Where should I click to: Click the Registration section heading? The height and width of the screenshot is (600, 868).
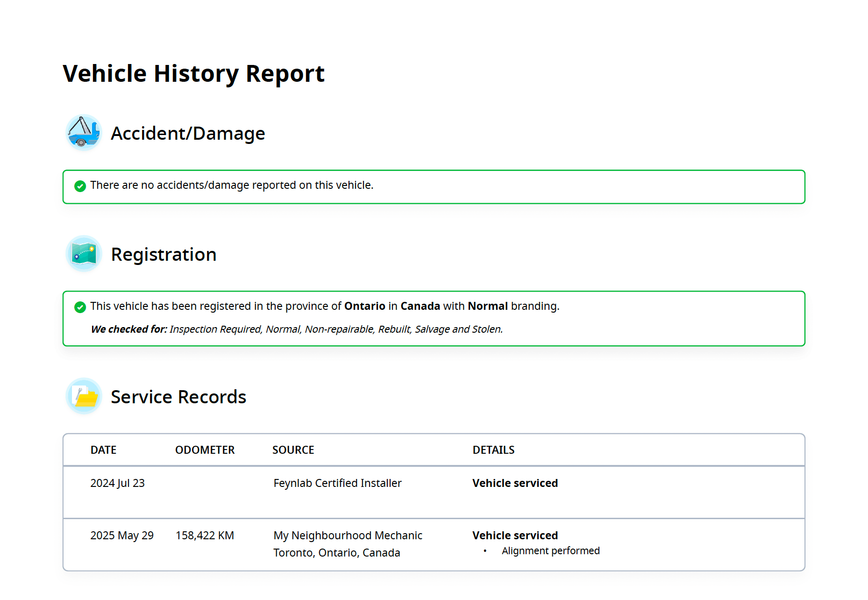point(164,255)
